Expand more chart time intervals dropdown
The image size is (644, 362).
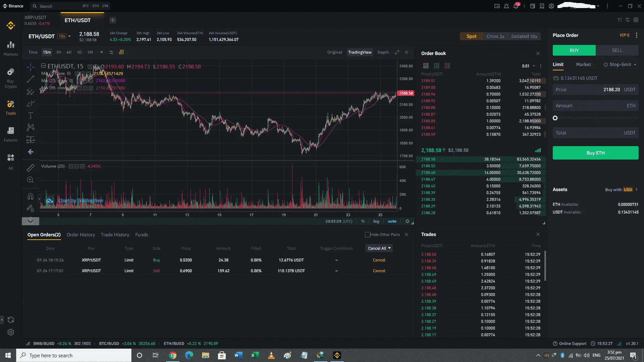101,52
